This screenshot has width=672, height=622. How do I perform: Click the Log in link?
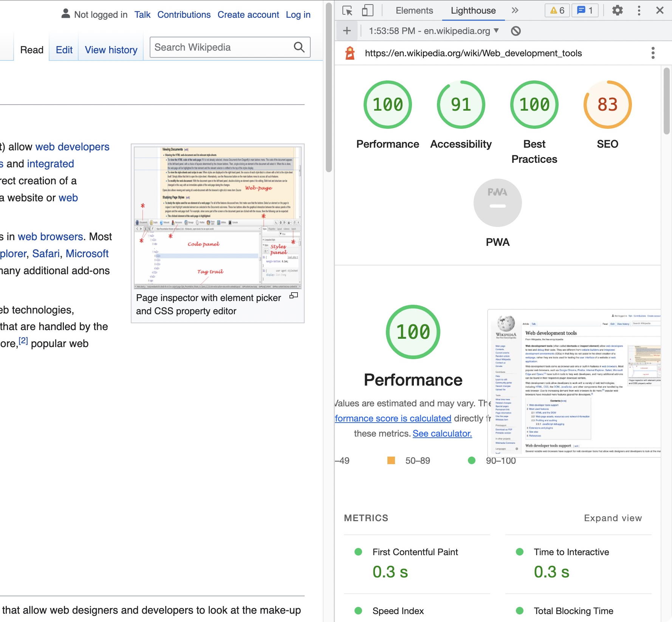[x=298, y=15]
